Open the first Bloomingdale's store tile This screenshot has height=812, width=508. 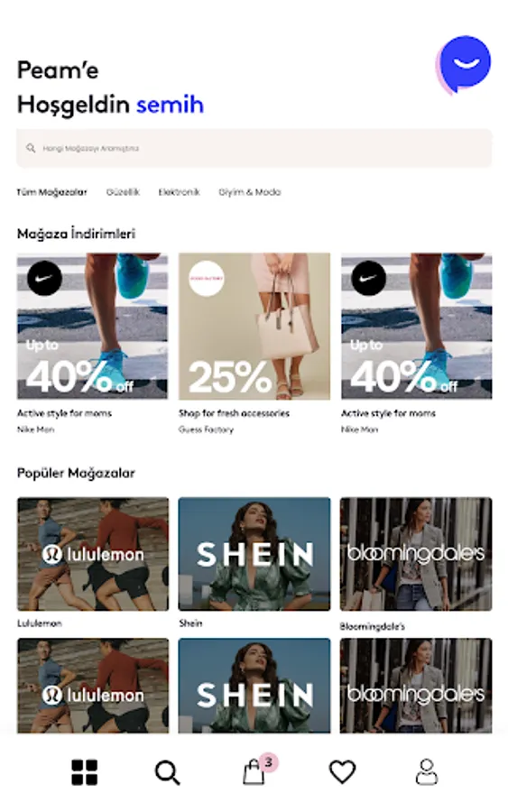[416, 554]
